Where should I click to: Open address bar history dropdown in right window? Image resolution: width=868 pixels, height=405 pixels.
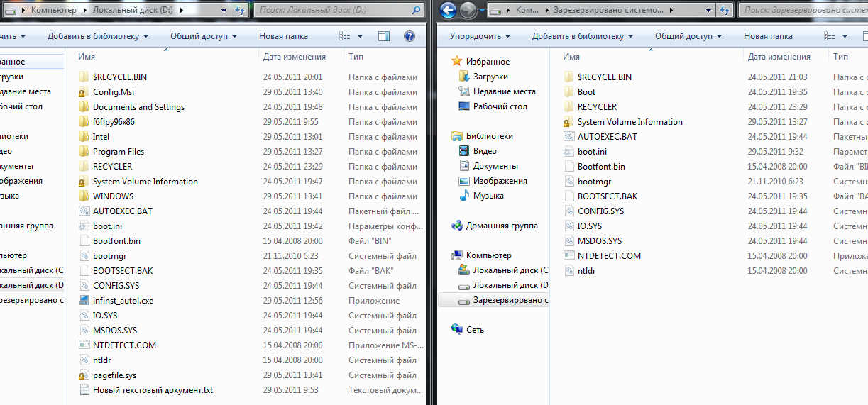click(x=708, y=11)
